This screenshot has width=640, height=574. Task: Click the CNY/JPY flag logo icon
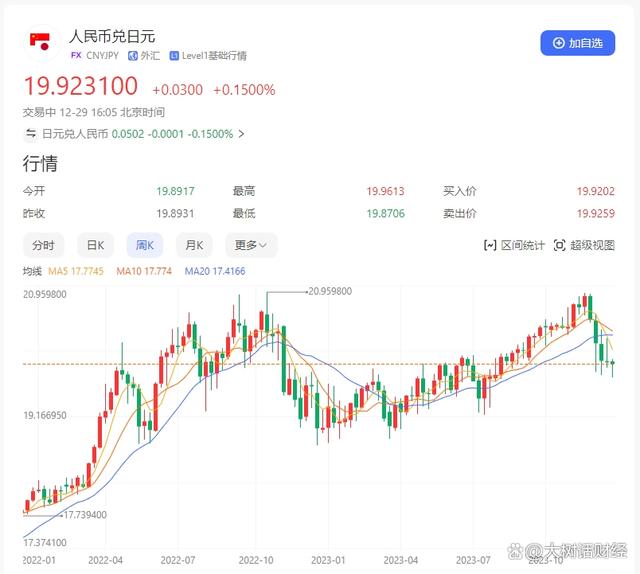[x=40, y=42]
